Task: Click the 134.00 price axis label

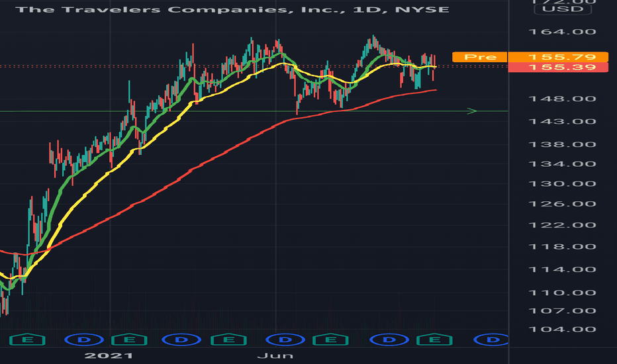Action: [x=562, y=164]
